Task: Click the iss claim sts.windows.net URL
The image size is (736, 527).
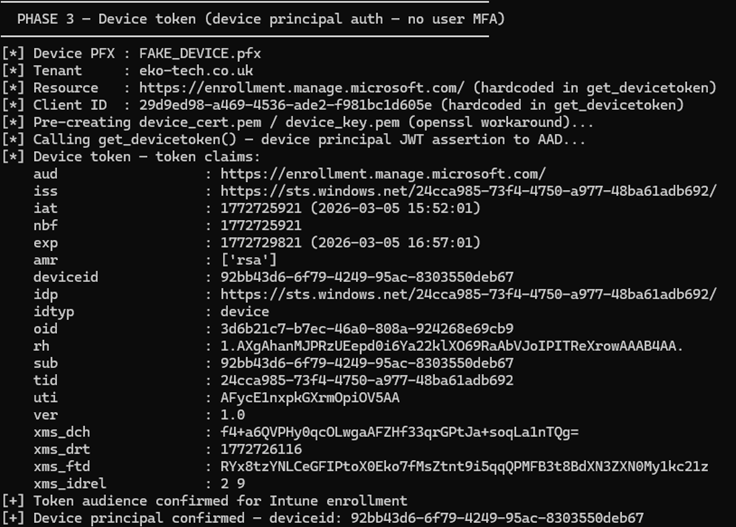Action: tap(468, 190)
